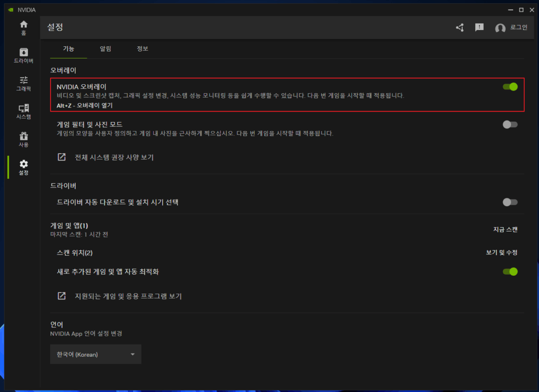The width and height of the screenshot is (539, 392).
Task: Click the language dropdown arrow
Action: point(133,354)
